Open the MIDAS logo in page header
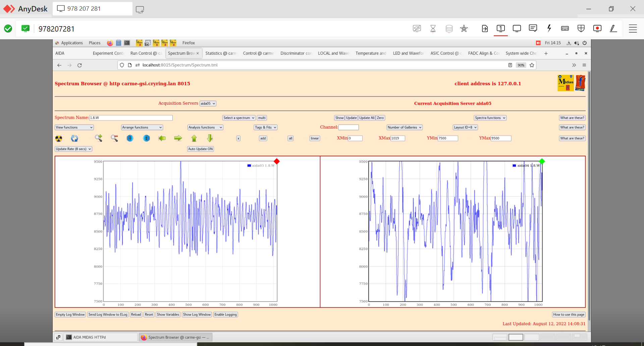 [x=566, y=83]
